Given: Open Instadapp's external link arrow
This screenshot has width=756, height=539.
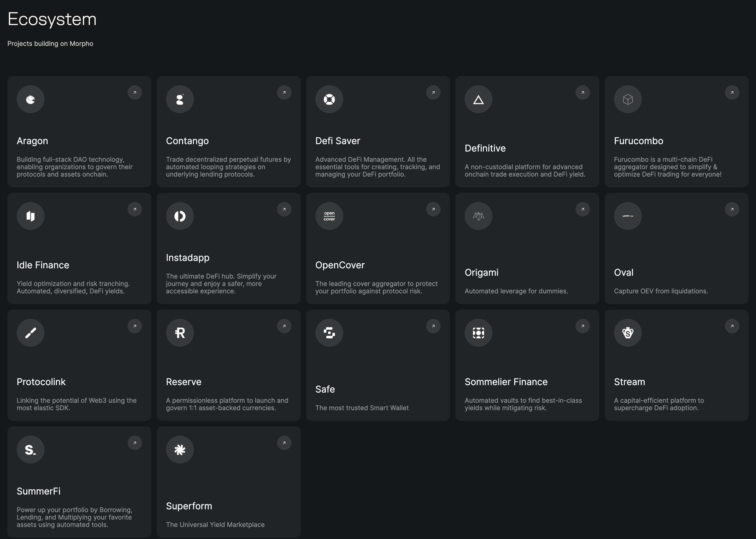Looking at the screenshot, I should click(284, 209).
